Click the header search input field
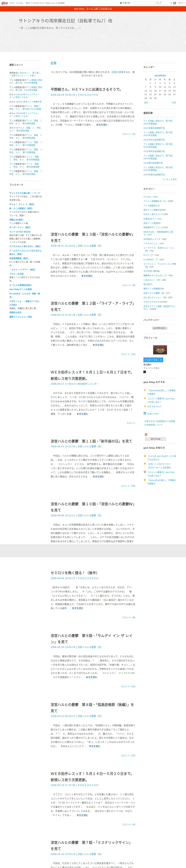The image size is (186, 868). point(144,3)
